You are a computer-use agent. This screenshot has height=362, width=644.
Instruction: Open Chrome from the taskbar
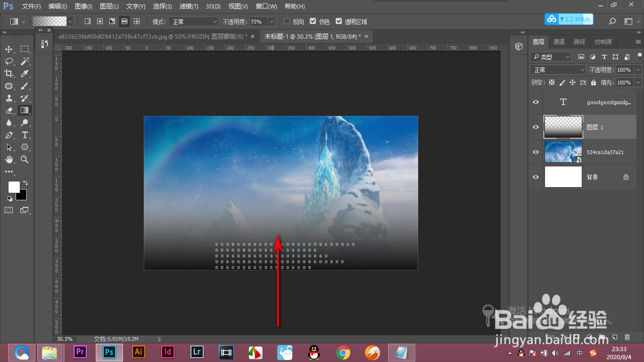343,353
